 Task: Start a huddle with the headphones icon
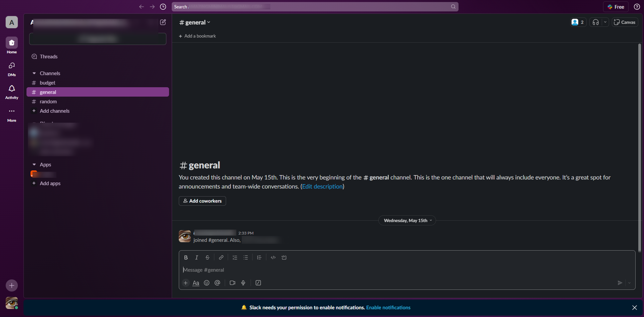(x=596, y=22)
